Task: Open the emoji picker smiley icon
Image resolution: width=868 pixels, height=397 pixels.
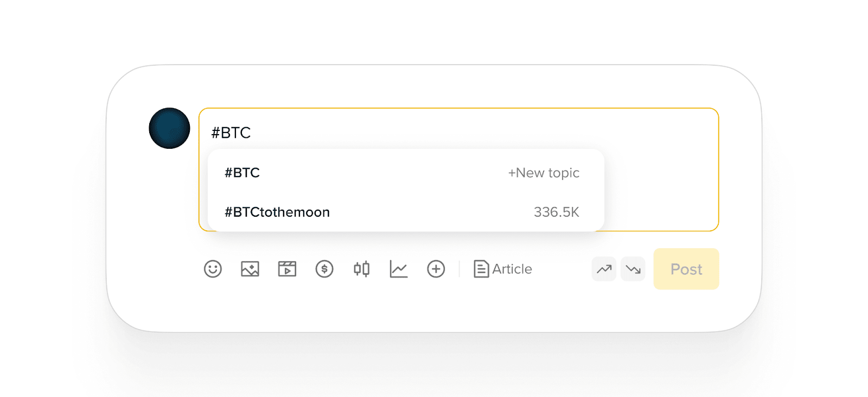Action: coord(213,269)
